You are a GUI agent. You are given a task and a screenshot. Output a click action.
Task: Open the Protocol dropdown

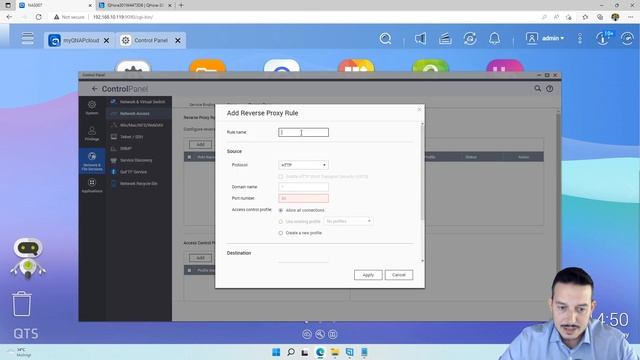coord(303,165)
